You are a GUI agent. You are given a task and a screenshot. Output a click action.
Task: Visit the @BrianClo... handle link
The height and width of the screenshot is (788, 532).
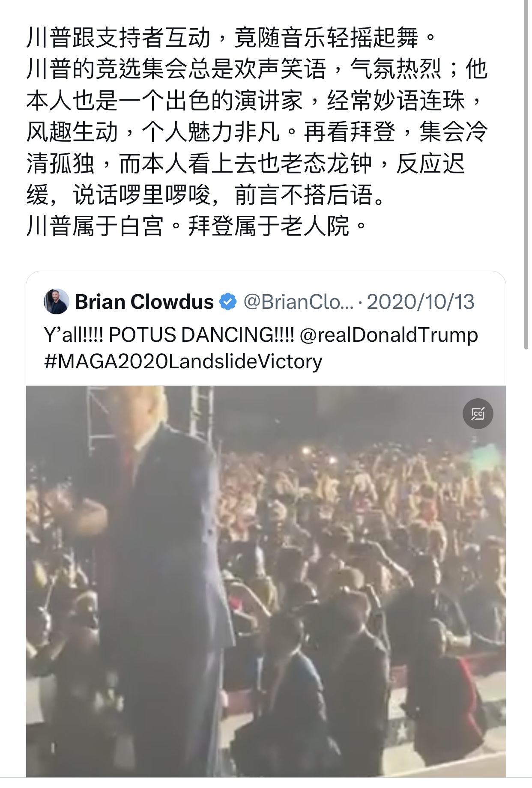[x=299, y=301]
